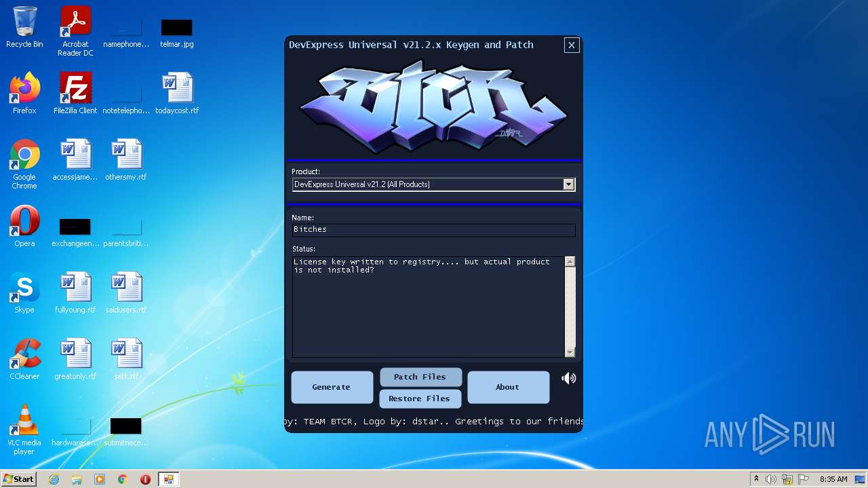Select VLC media player desktop icon
The width and height of the screenshot is (868, 488).
pos(24,430)
